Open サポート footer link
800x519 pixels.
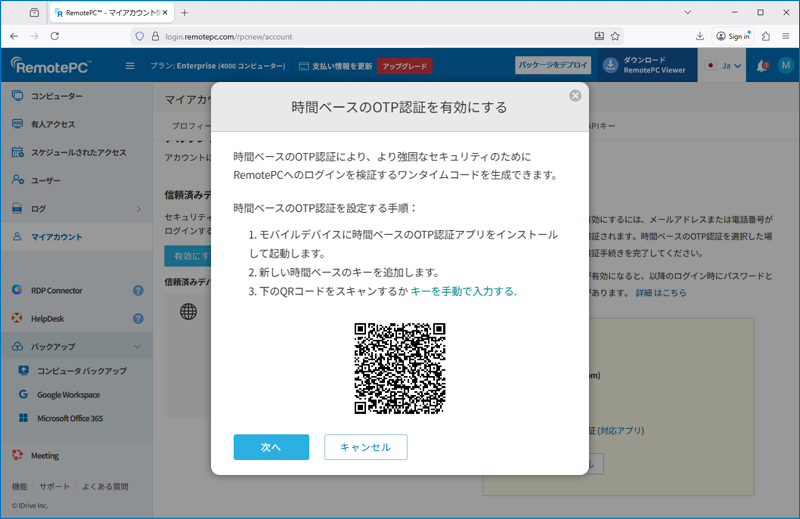pos(54,486)
